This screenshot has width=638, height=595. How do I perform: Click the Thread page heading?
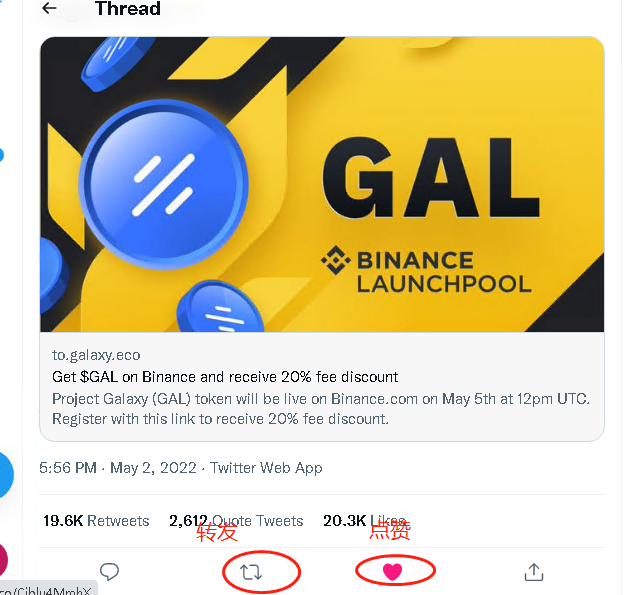[x=128, y=9]
